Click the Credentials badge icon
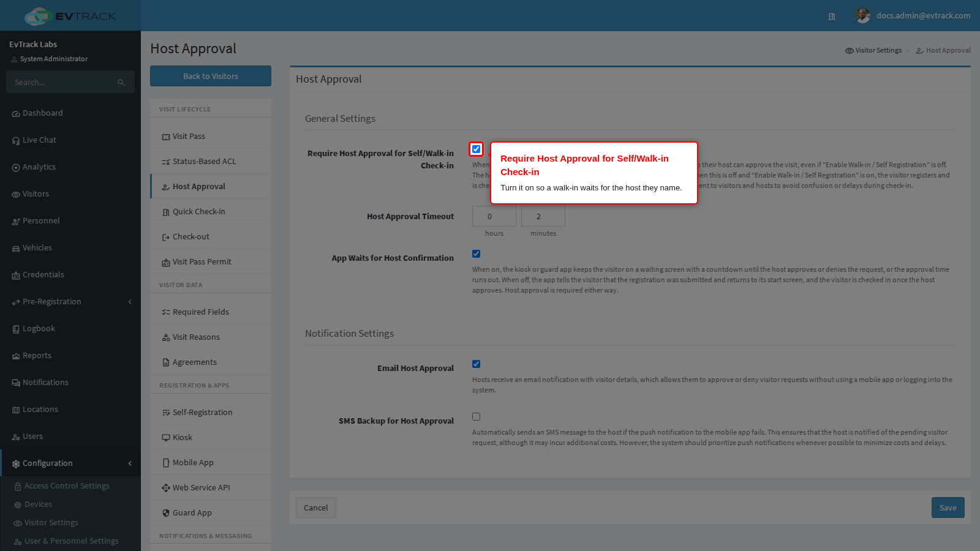 point(16,275)
